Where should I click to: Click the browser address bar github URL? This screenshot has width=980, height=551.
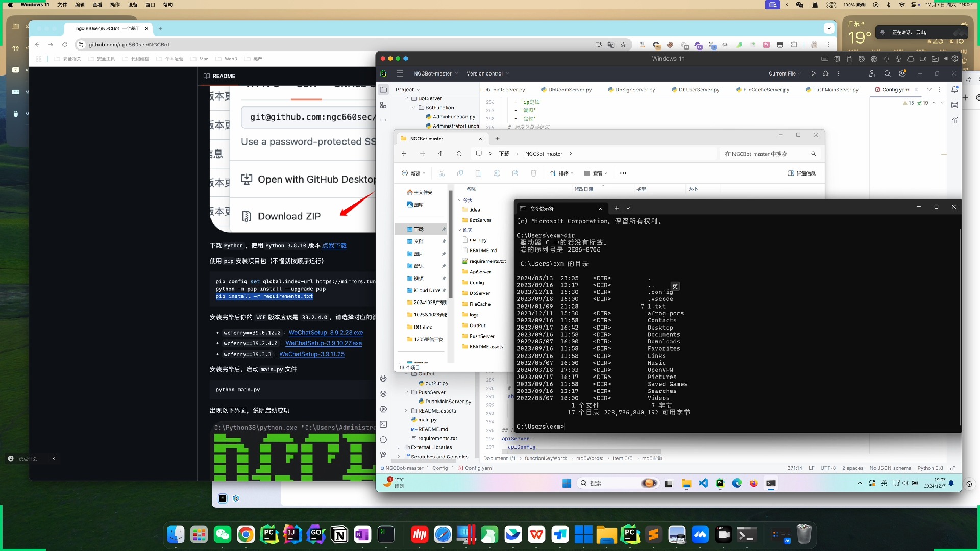coord(129,45)
